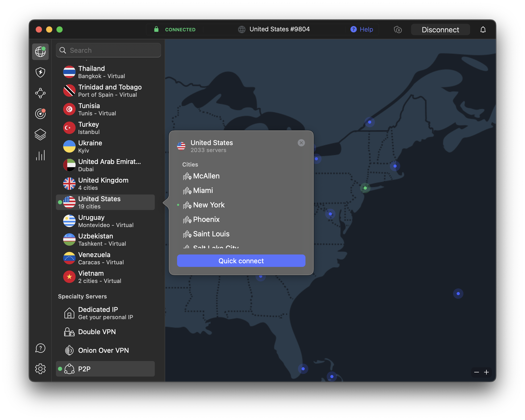Select Tunisia in country list
The width and height of the screenshot is (525, 420).
pos(105,109)
